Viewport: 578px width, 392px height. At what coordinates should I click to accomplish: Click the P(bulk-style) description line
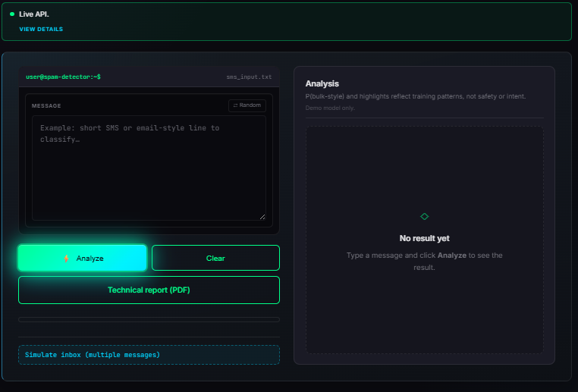point(416,96)
